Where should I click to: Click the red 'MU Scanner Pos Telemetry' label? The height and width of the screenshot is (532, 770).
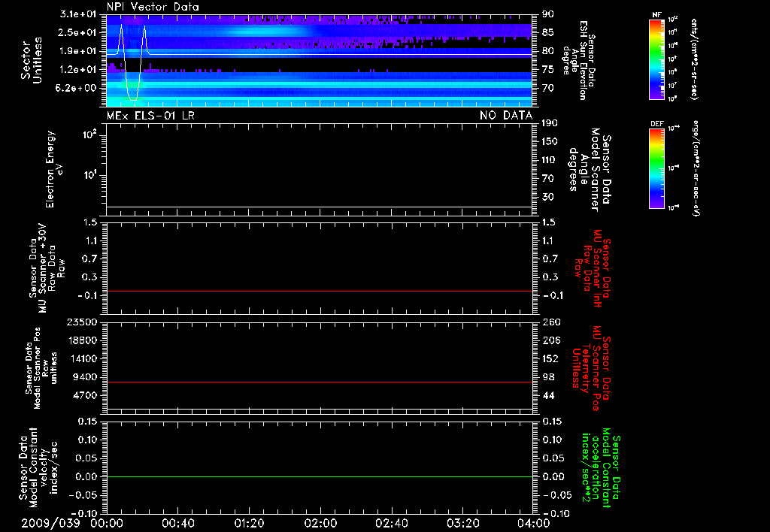591,368
